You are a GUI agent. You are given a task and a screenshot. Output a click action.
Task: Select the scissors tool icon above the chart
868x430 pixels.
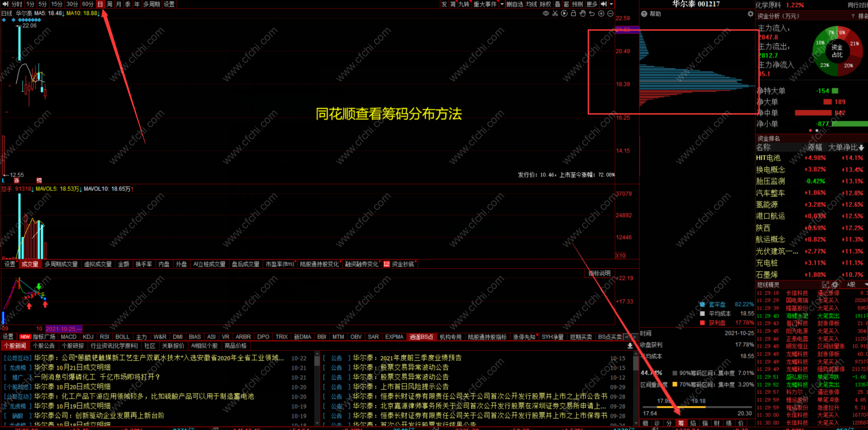555,13
